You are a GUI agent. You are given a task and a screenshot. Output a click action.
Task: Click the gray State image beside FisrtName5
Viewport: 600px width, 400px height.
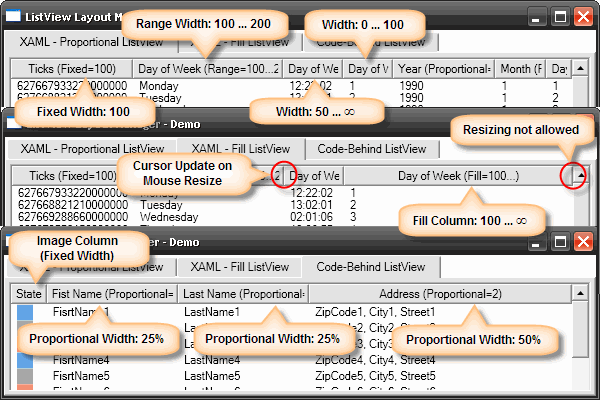click(x=25, y=376)
